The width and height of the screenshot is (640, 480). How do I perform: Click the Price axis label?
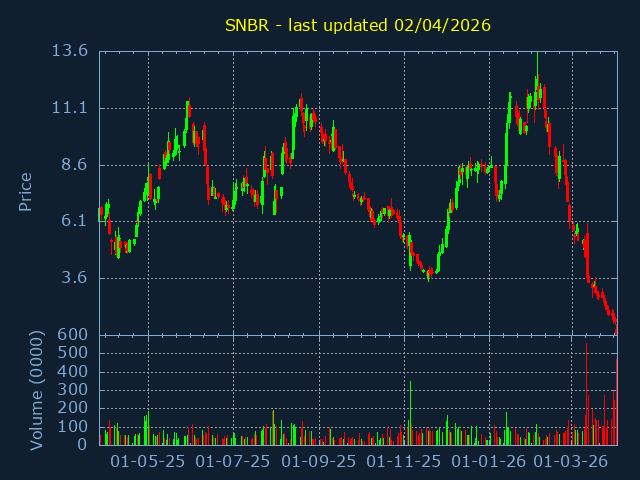point(26,191)
